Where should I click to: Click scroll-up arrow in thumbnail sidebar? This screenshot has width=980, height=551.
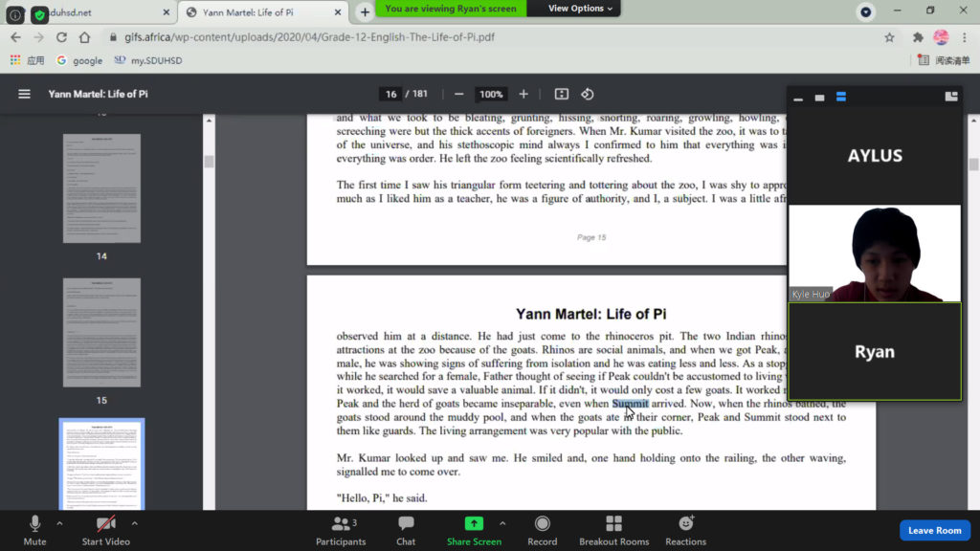(209, 120)
